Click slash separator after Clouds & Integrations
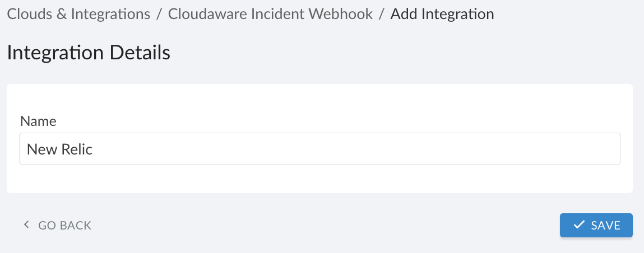 [x=159, y=14]
